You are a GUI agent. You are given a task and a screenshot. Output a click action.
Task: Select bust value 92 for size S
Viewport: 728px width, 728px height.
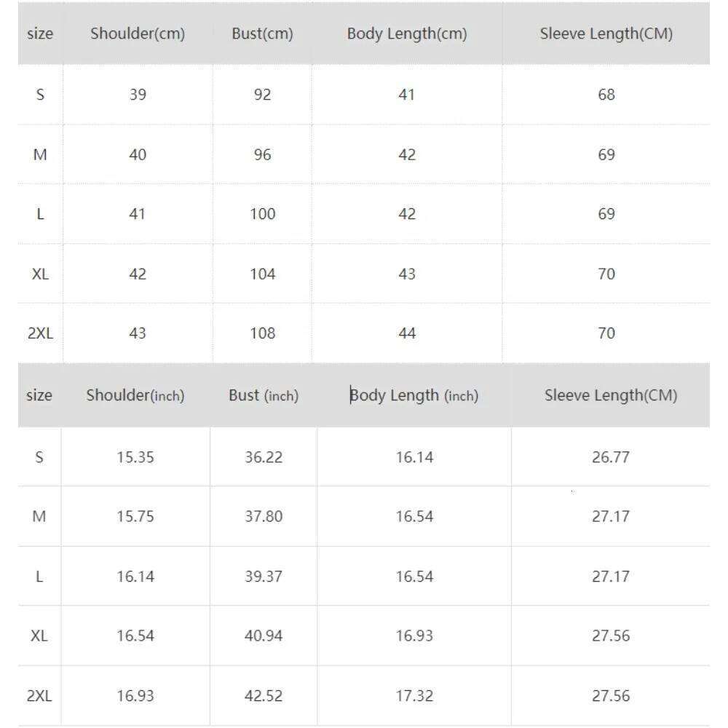point(262,95)
